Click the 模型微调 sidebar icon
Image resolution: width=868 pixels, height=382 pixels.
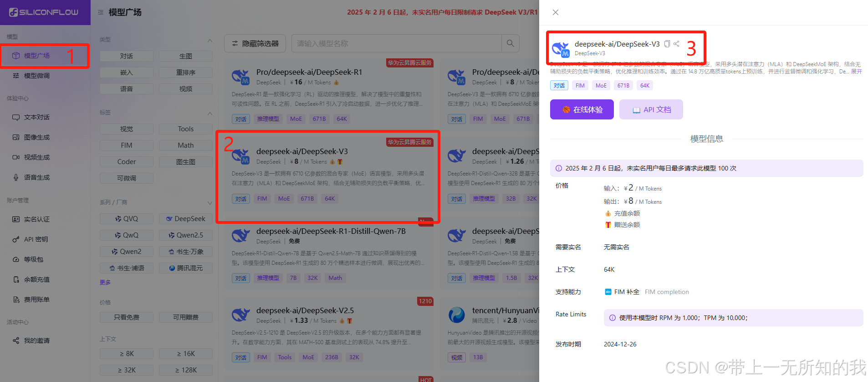(16, 76)
